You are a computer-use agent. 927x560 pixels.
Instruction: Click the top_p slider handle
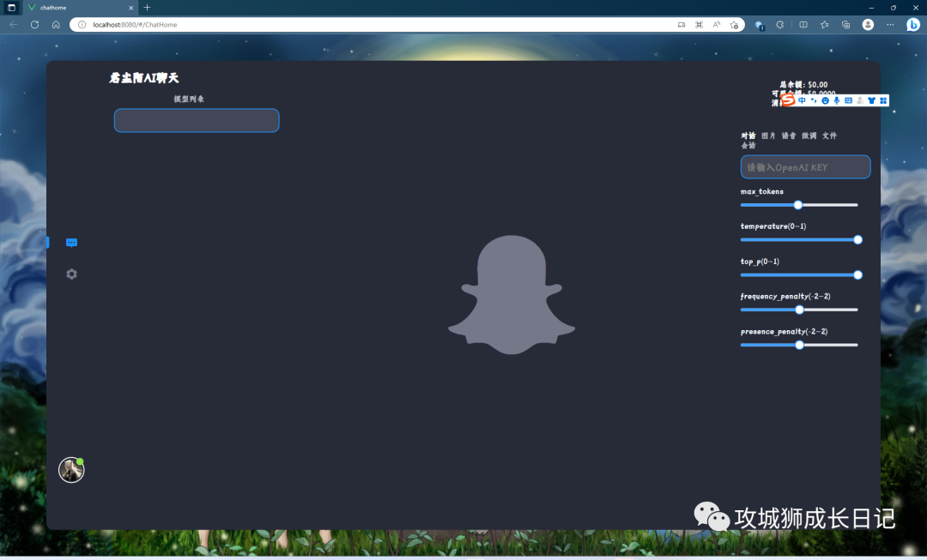coord(857,274)
